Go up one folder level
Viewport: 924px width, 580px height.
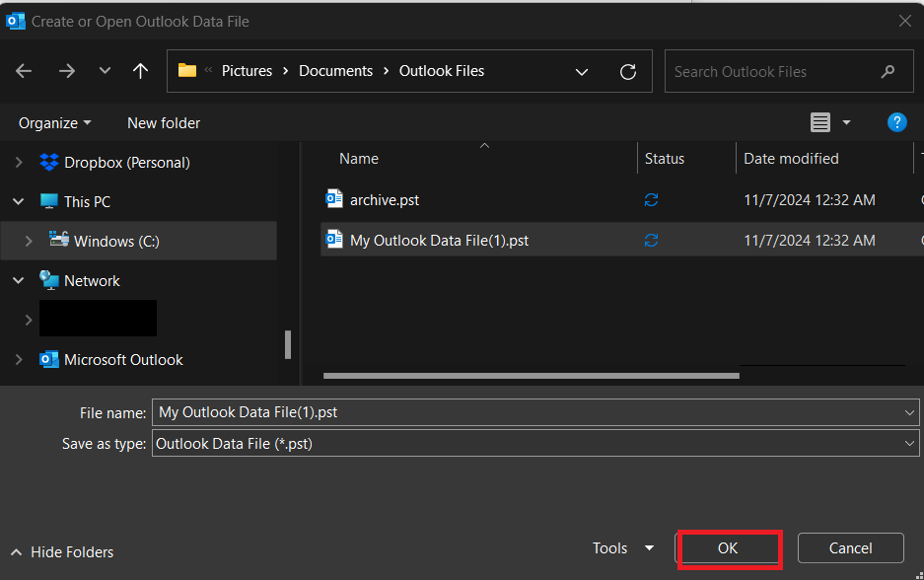click(140, 71)
